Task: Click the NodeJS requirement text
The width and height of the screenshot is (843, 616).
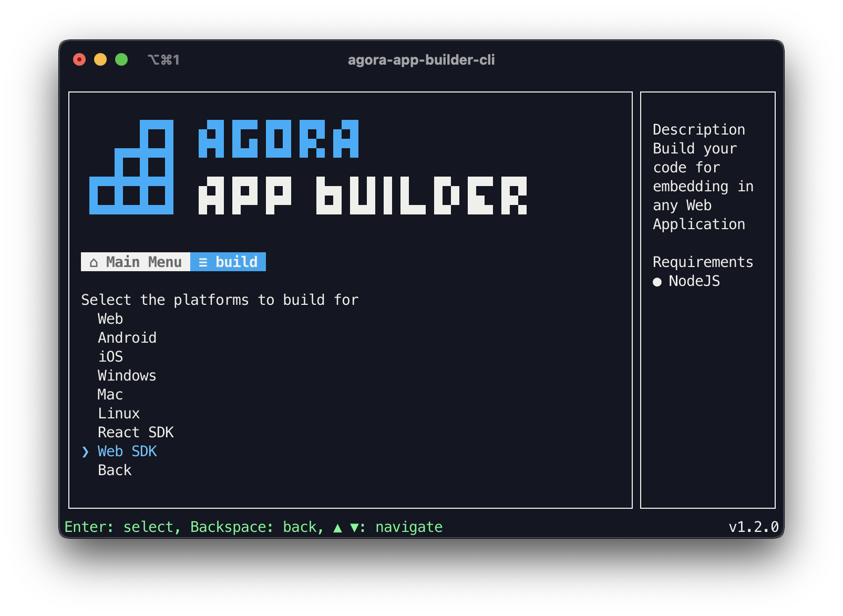Action: coord(694,281)
